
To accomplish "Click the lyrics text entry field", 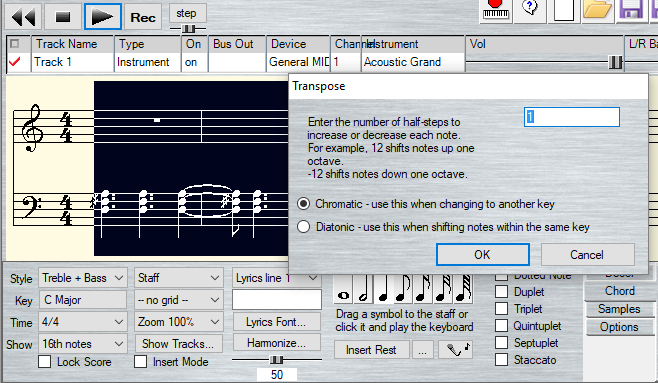I will (x=277, y=300).
